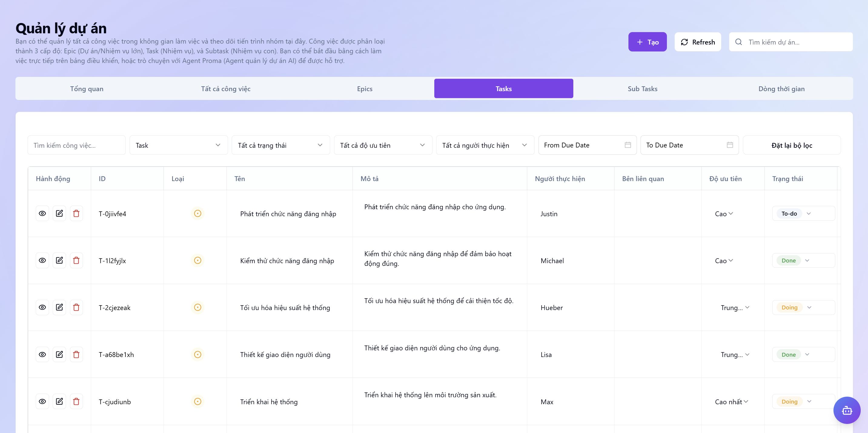This screenshot has height=433, width=868.
Task: Open the Tất cả người thực hiện filter
Action: click(x=485, y=145)
